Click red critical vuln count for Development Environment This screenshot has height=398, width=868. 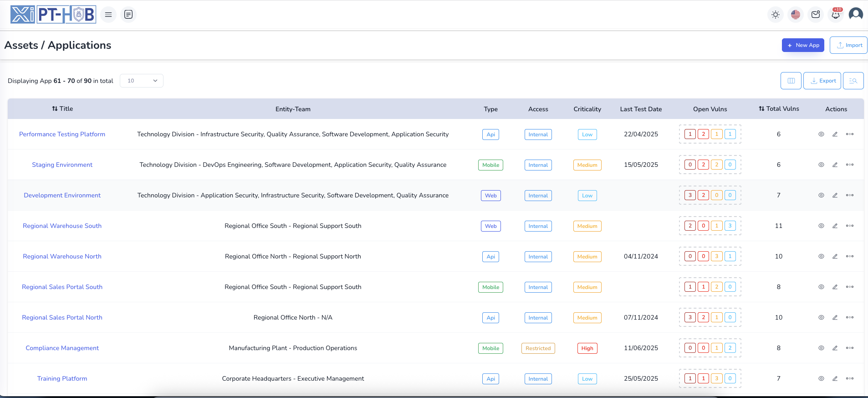(x=690, y=196)
